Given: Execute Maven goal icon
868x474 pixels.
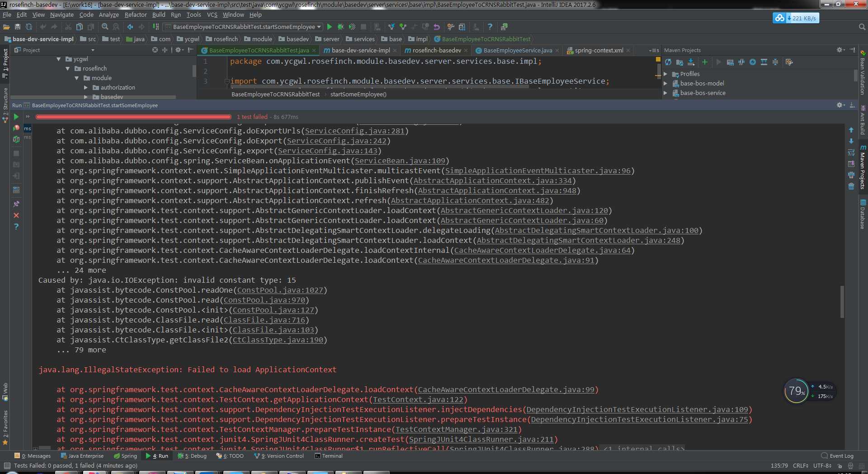Looking at the screenshot, I should [x=730, y=62].
